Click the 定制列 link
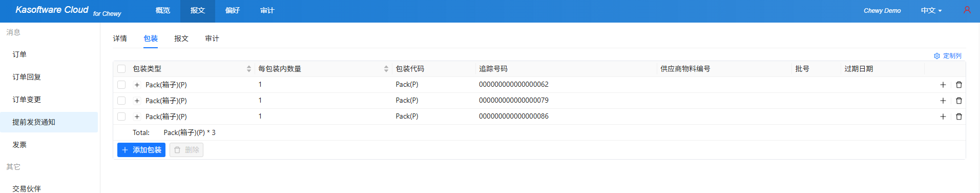This screenshot has height=193, width=980. click(952, 56)
